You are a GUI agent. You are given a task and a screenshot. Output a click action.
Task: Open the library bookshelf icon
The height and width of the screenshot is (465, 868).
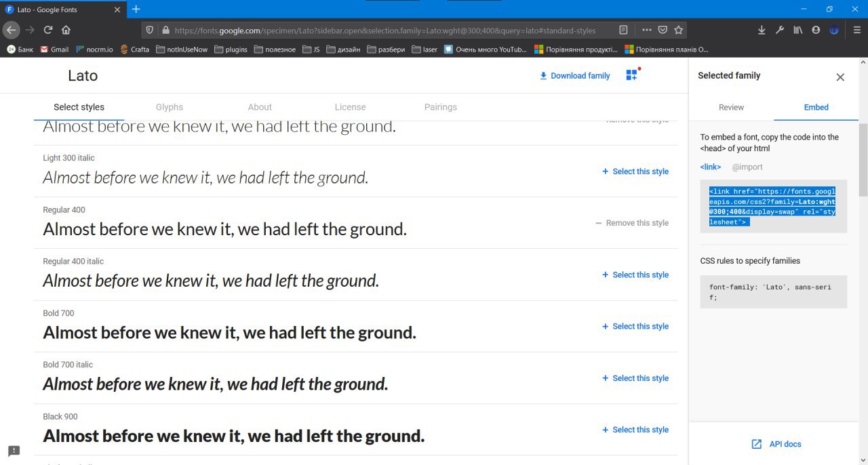click(798, 30)
